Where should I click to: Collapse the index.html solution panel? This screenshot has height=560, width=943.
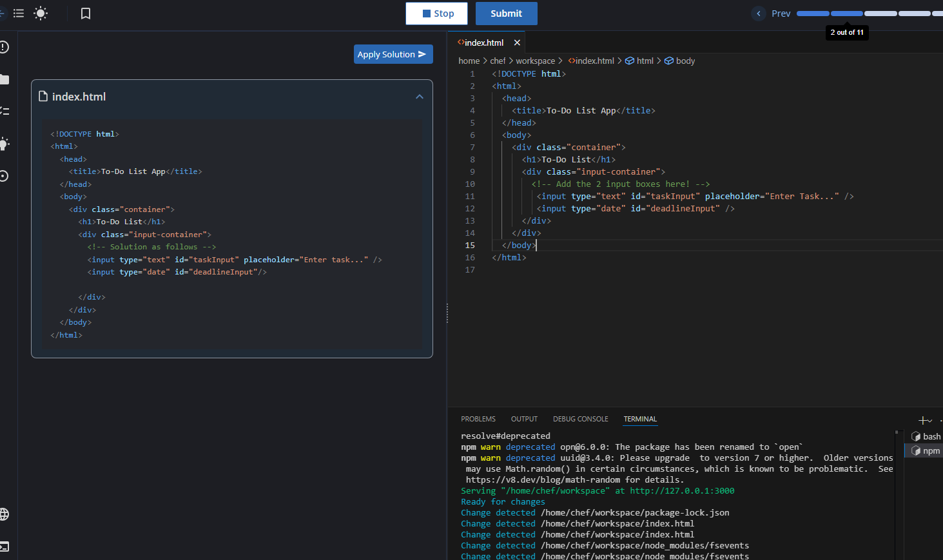click(x=420, y=97)
